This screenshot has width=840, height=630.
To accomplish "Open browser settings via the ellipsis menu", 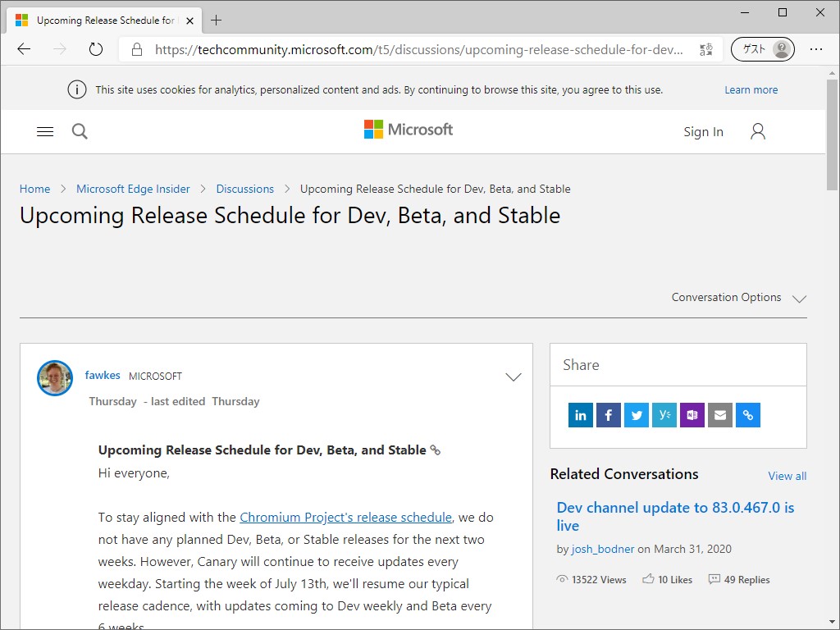I will click(817, 49).
